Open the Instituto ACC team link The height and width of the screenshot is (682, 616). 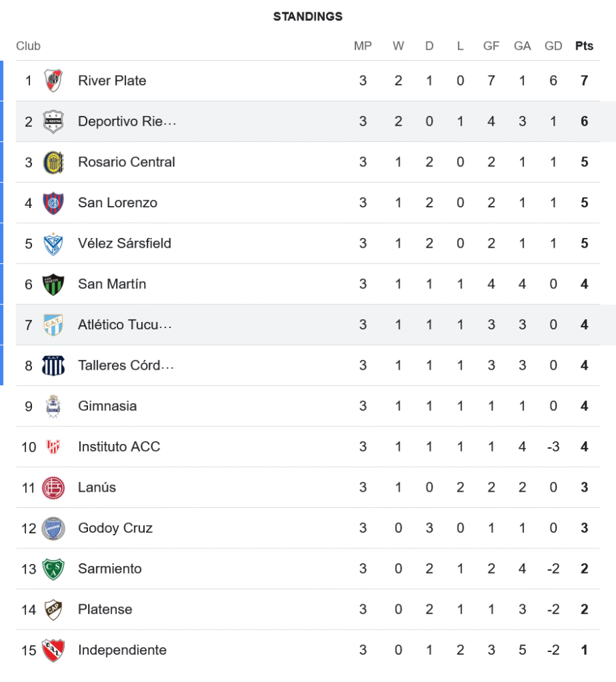tap(119, 447)
